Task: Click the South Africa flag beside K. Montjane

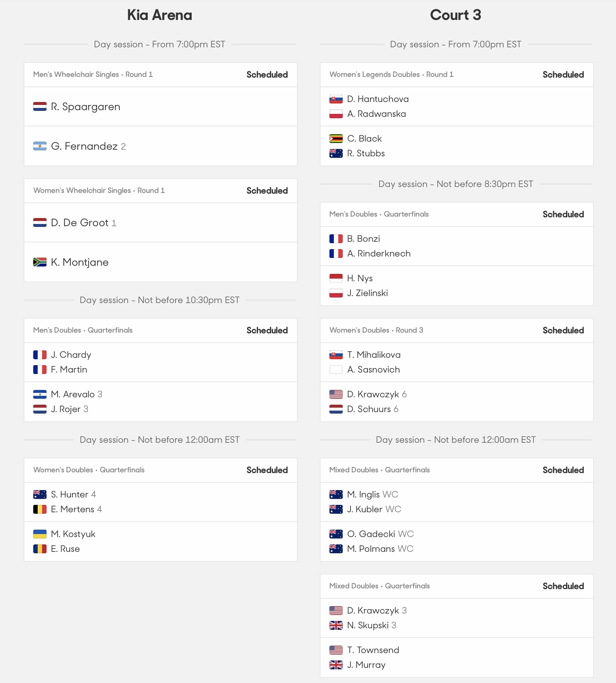Action: (x=40, y=262)
